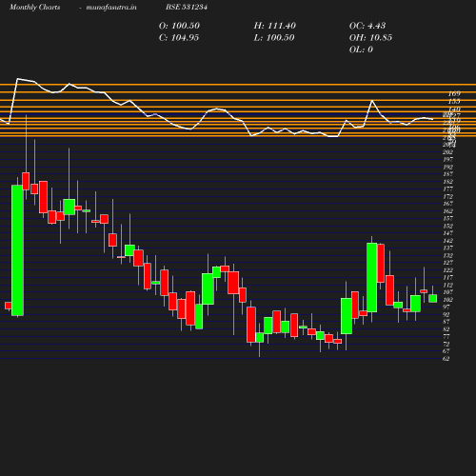This screenshot has height=476, width=476.
Task: Click the 122 price axis label
Action: [x=447, y=270]
